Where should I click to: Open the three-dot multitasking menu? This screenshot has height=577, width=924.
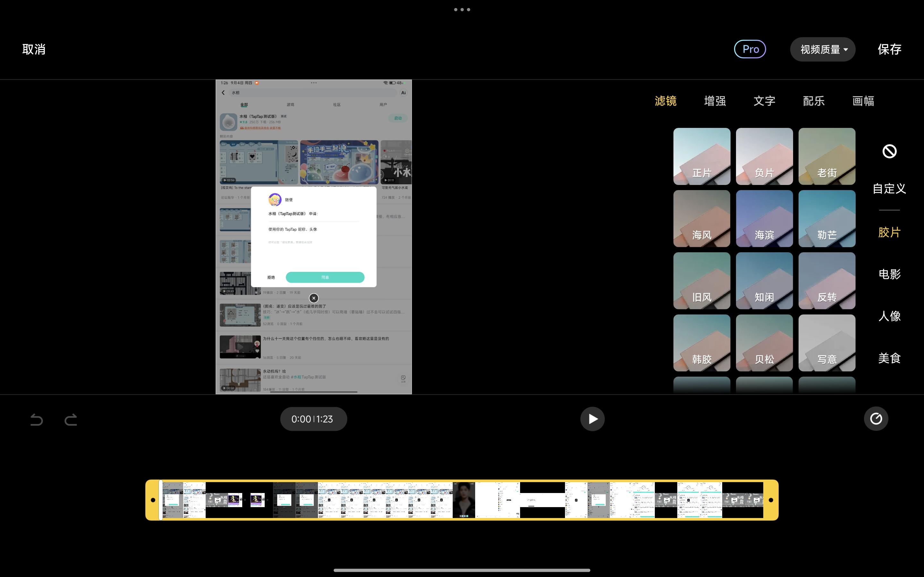pyautogui.click(x=462, y=10)
